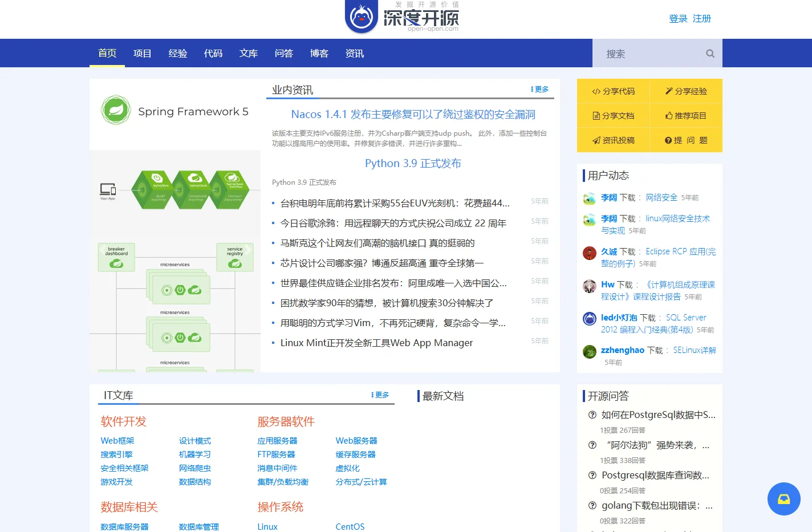Open 世界最佳供应链企业排名 news item
This screenshot has width=812, height=532.
(x=393, y=283)
